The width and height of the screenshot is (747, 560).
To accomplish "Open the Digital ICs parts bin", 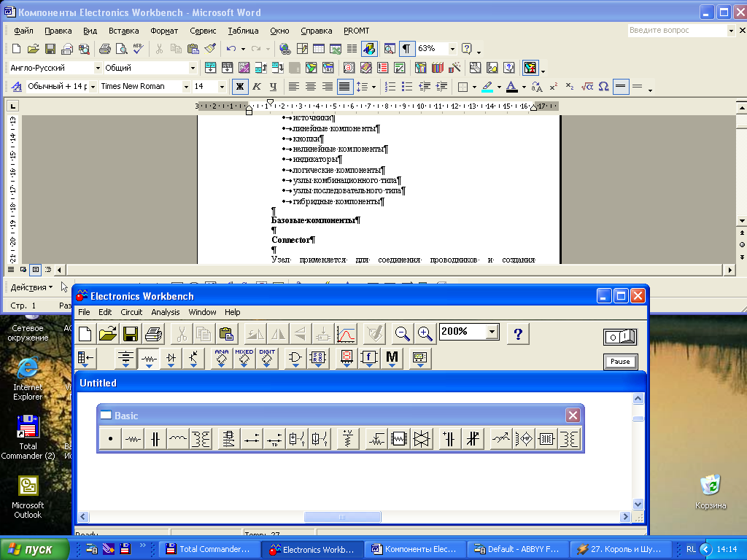I will [267, 359].
